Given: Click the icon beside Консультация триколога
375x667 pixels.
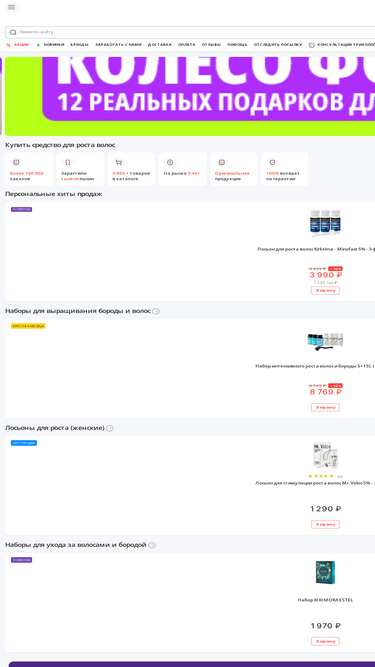Looking at the screenshot, I should pyautogui.click(x=312, y=45).
